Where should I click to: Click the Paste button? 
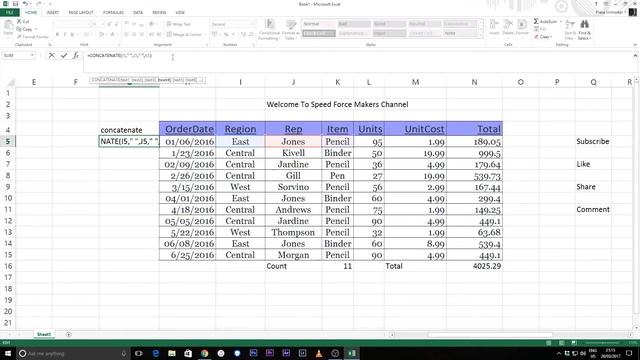pyautogui.click(x=8, y=29)
